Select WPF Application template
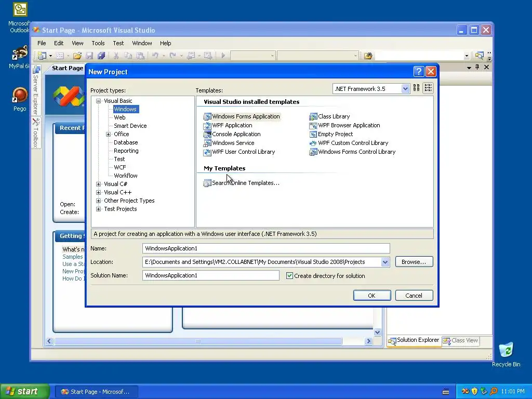Image resolution: width=532 pixels, height=399 pixels. pyautogui.click(x=228, y=125)
